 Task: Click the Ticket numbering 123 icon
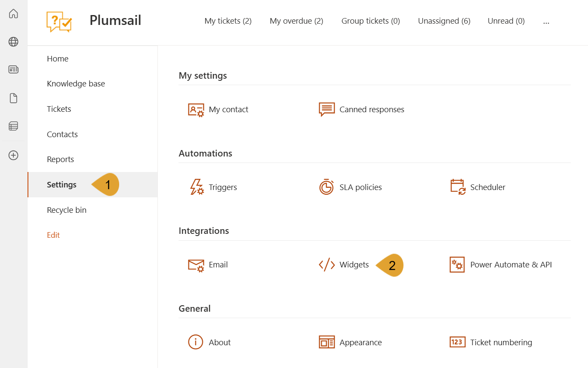457,342
